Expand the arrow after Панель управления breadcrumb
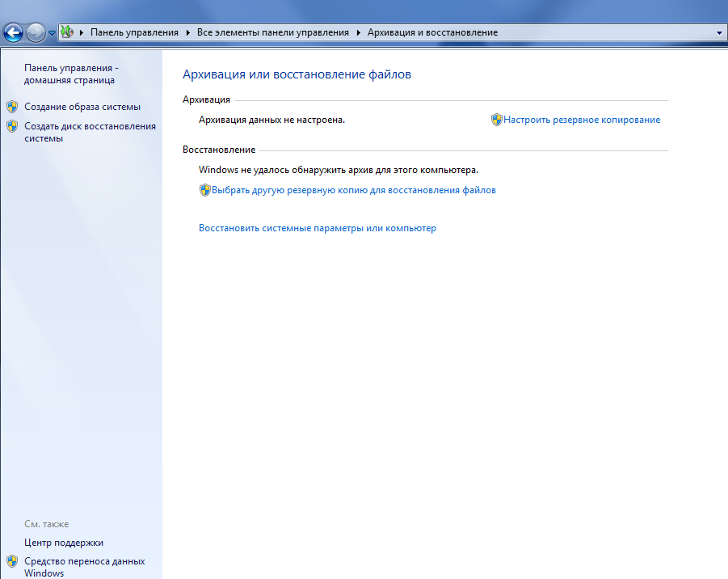Screen dimensions: 728x579 click(x=187, y=32)
